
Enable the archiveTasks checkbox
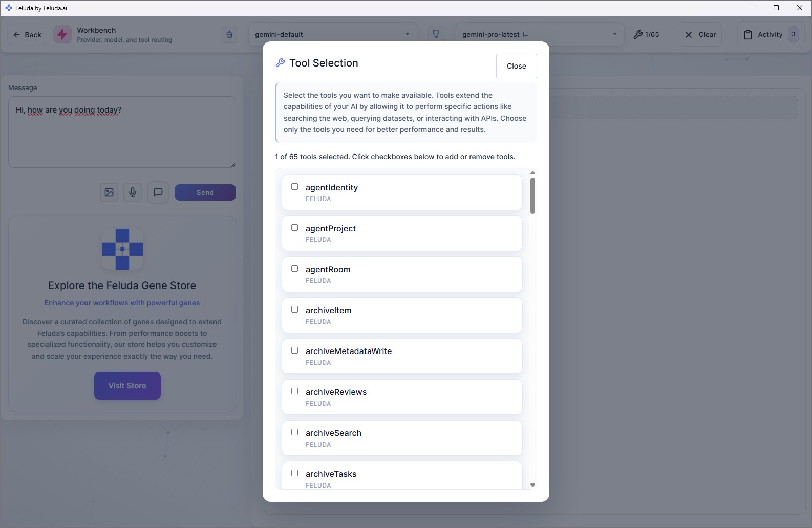[294, 473]
